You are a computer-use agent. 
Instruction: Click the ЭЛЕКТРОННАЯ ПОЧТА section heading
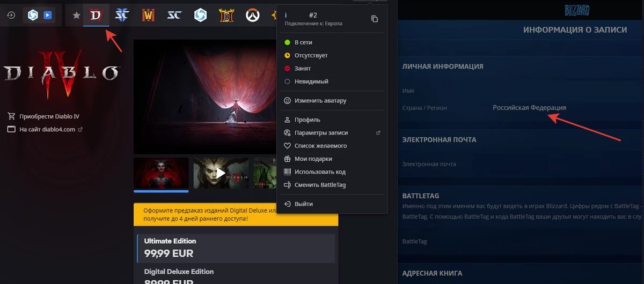click(439, 140)
